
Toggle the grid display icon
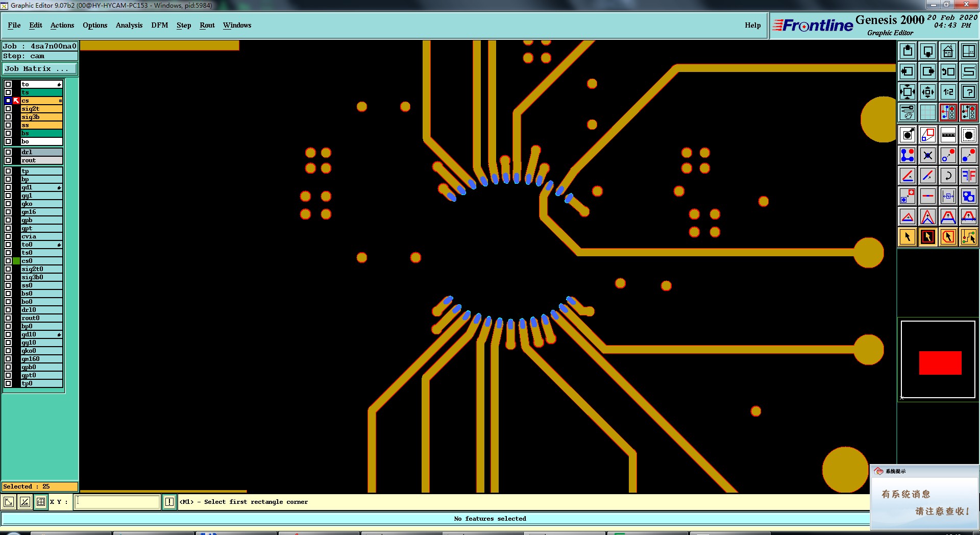(x=928, y=112)
